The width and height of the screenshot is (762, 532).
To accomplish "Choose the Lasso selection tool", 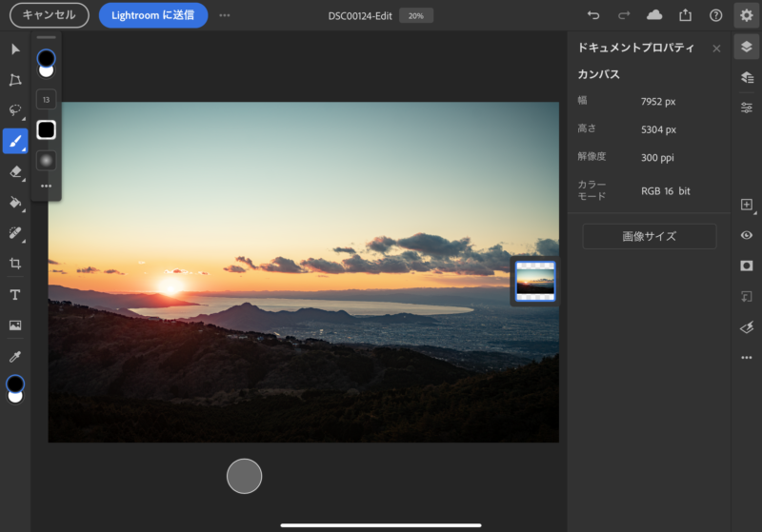I will tap(15, 110).
